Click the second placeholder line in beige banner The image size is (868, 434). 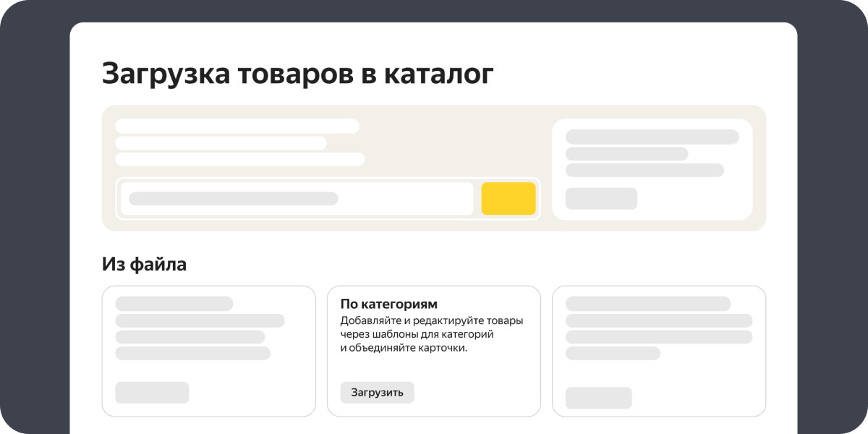click(x=221, y=143)
